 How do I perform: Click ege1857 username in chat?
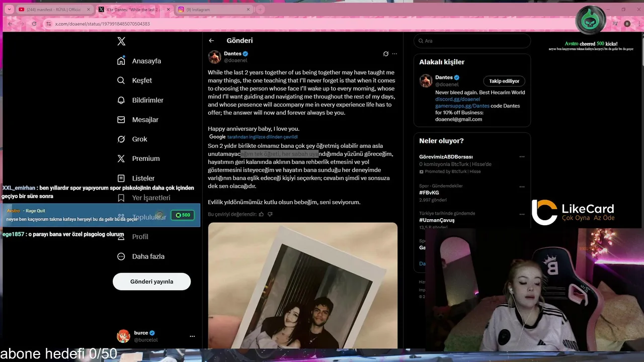coord(13,234)
